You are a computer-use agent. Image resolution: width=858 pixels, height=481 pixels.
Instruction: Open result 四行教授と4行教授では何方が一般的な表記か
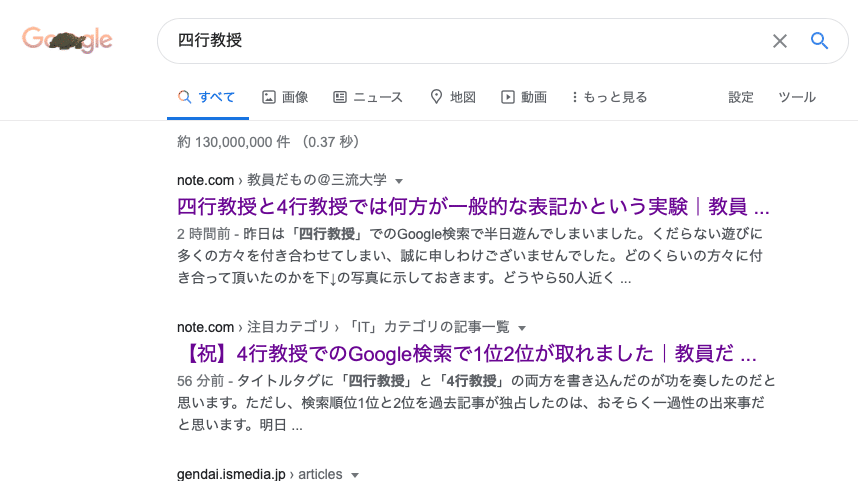pyautogui.click(x=473, y=207)
